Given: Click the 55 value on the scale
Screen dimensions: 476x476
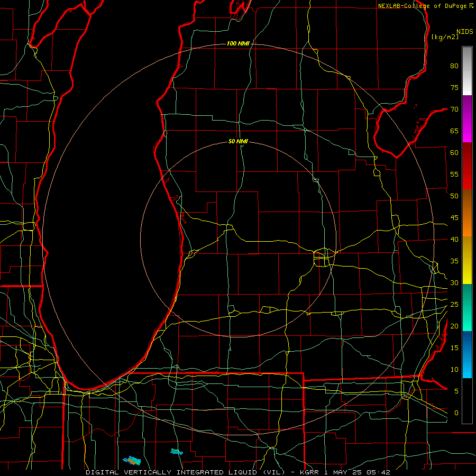Looking at the screenshot, I should coord(454,175).
